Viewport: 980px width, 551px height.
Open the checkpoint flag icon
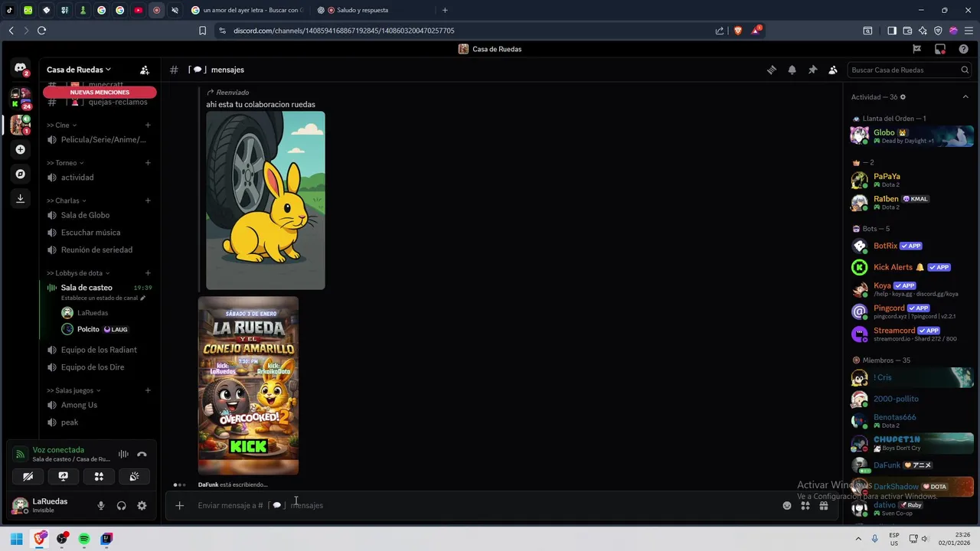pos(916,49)
